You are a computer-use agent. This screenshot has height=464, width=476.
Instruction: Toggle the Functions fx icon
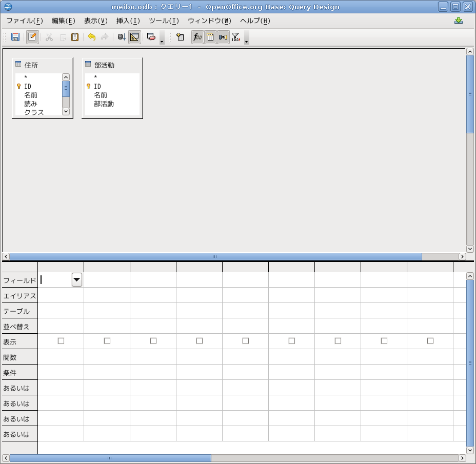pyautogui.click(x=197, y=37)
